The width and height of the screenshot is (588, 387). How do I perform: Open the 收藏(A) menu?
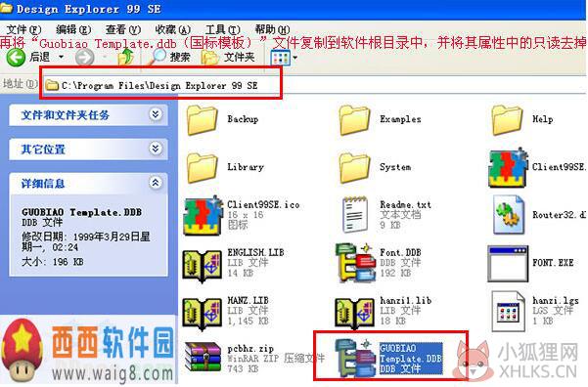(172, 29)
